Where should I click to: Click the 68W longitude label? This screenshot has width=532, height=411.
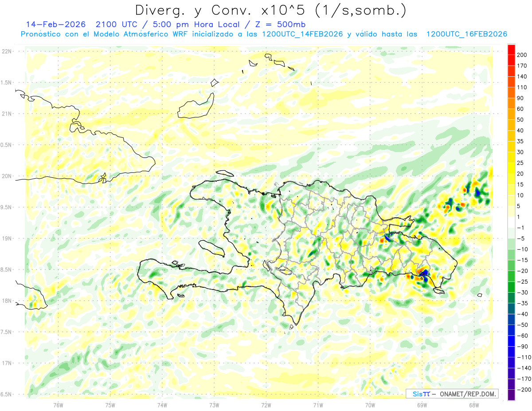pyautogui.click(x=474, y=404)
